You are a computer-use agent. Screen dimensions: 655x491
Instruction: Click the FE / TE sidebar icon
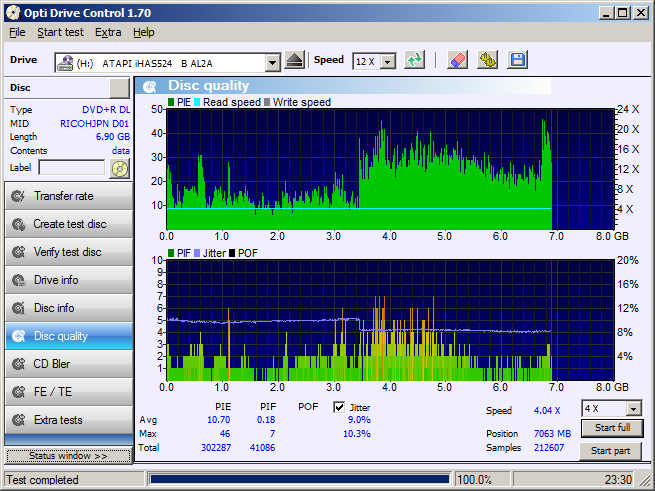(x=18, y=392)
